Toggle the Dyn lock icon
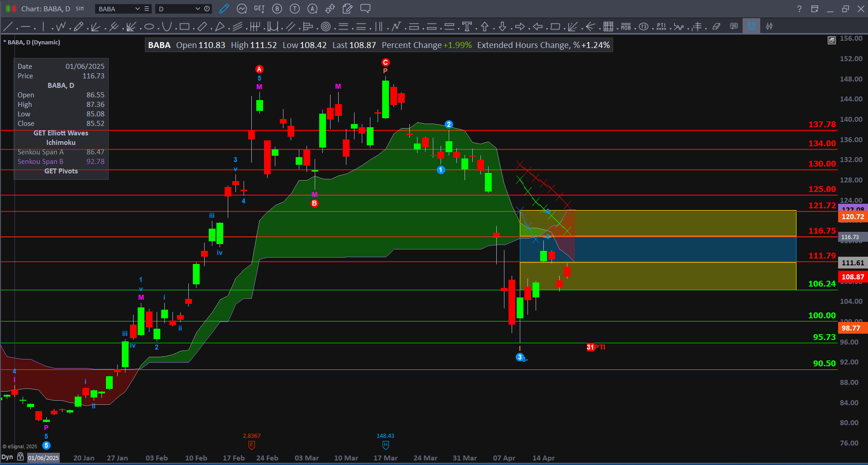The image size is (868, 465). pos(20,457)
